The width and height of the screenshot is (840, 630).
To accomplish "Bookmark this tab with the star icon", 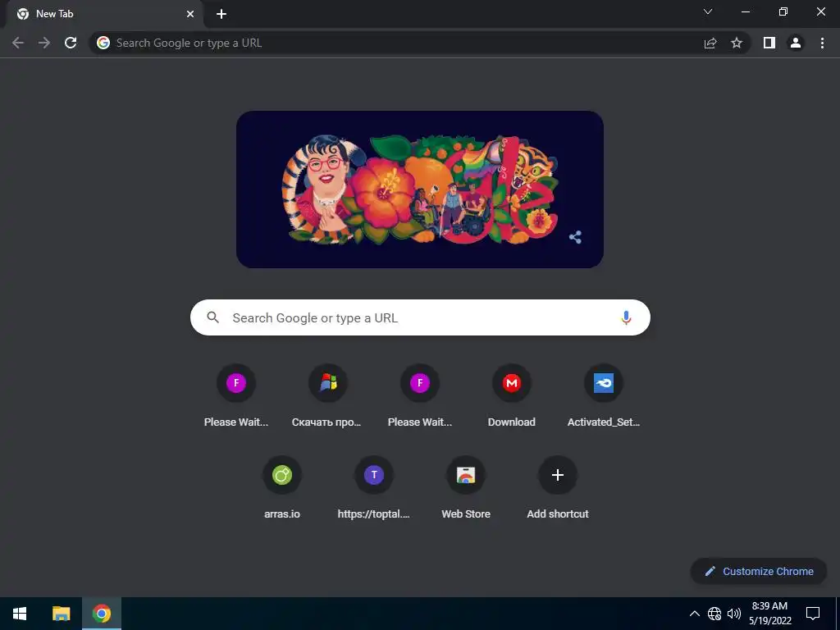I will pyautogui.click(x=737, y=43).
